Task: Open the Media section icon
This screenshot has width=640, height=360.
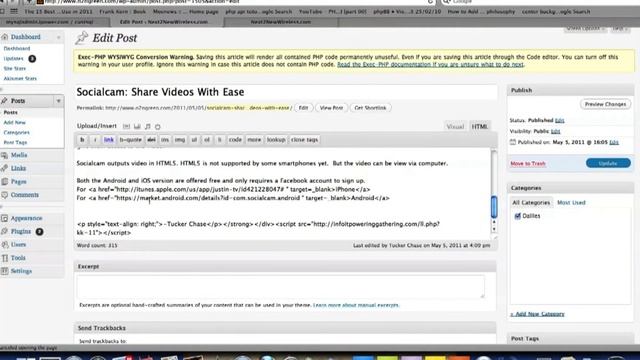Action: click(x=4, y=155)
